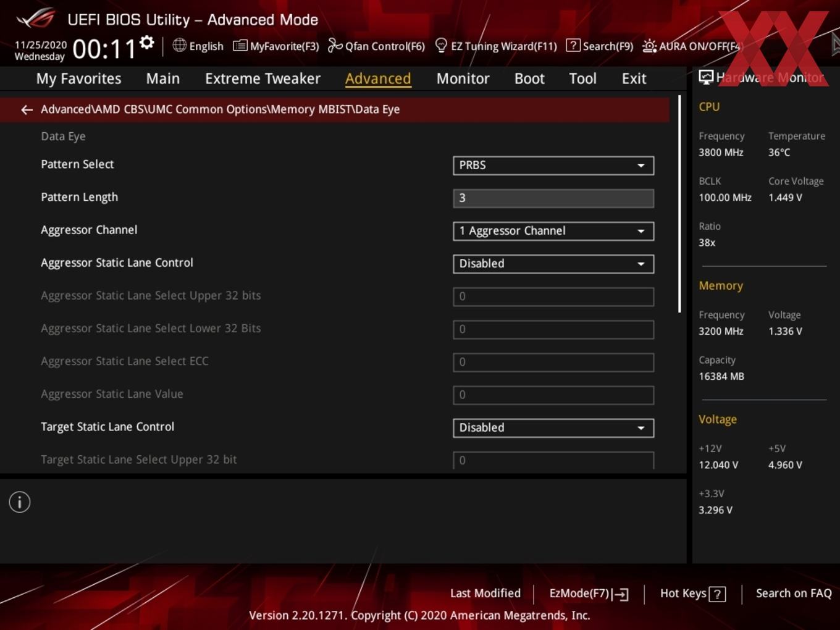Open Target Static Lane Control dropdown
Viewport: 840px width, 630px height.
(x=553, y=428)
